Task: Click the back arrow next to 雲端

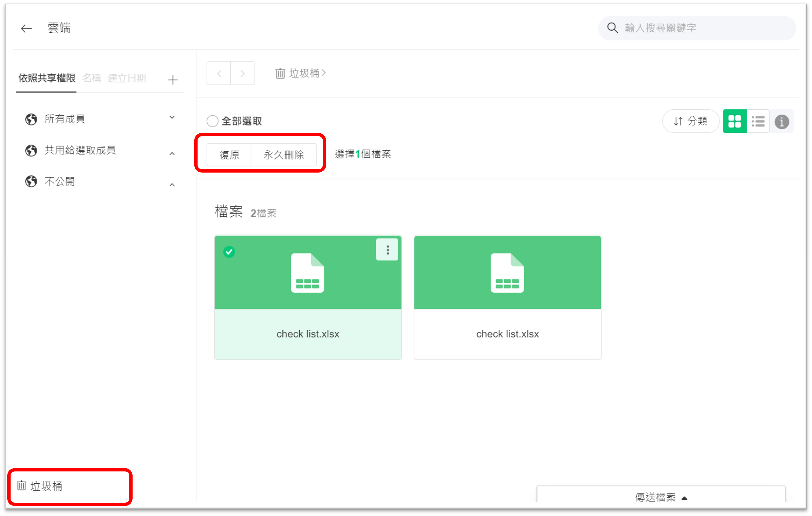Action: pos(26,28)
